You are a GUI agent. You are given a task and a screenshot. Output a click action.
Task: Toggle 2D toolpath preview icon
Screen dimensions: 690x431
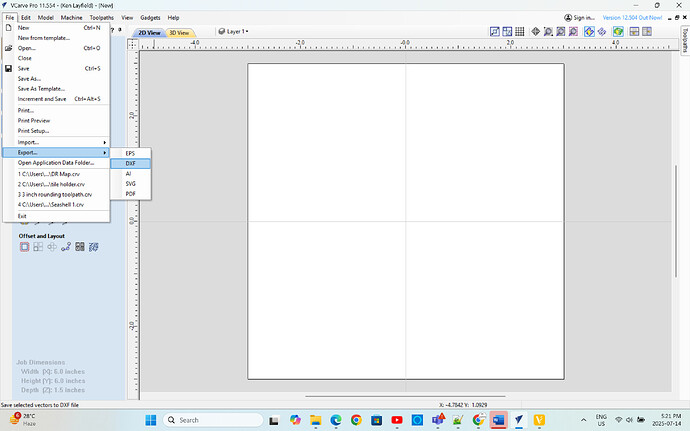(x=589, y=32)
